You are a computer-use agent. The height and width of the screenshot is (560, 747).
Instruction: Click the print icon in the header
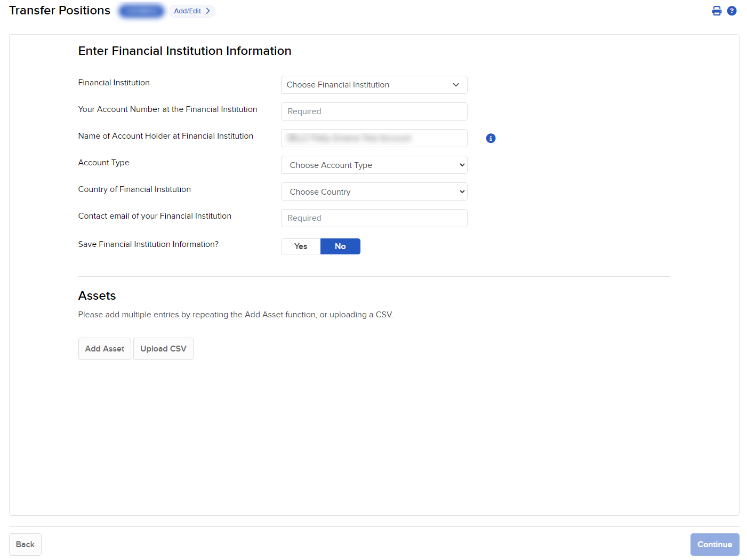point(717,10)
